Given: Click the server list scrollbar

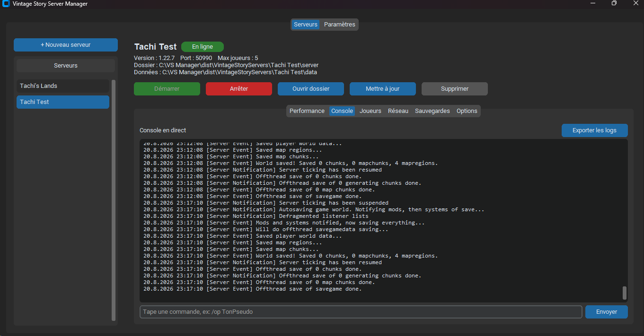Looking at the screenshot, I should (114, 200).
